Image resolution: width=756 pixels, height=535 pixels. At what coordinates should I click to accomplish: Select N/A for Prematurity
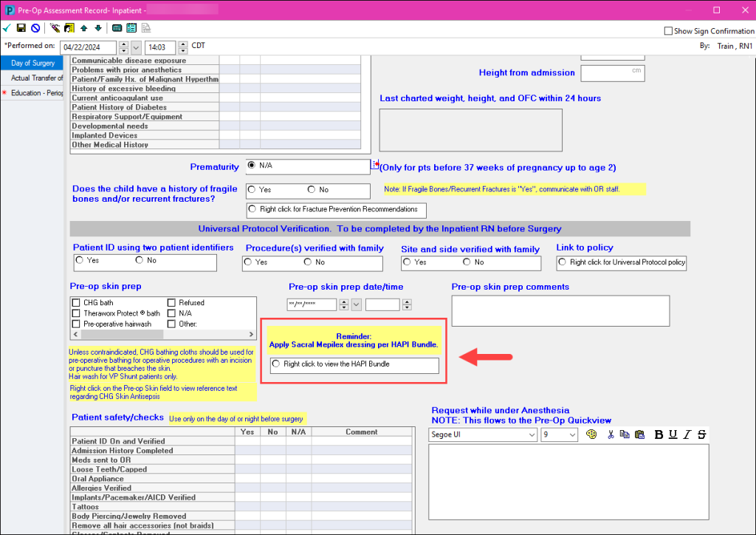tap(251, 166)
